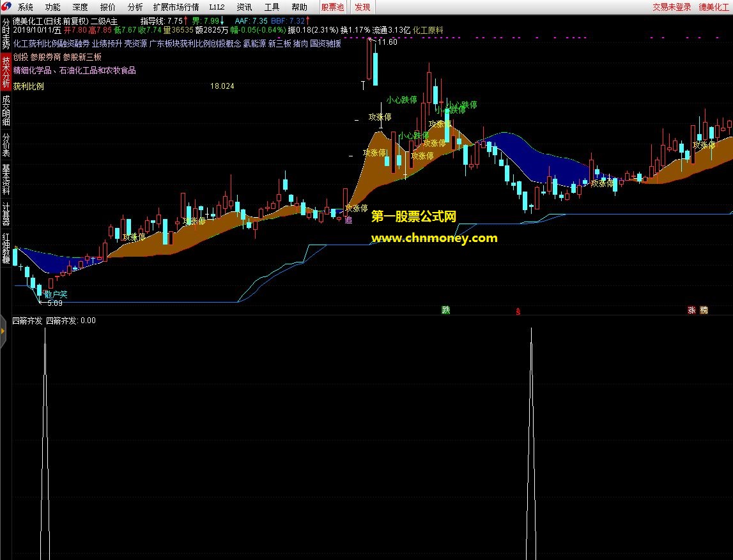Open the 分价表 side tab

[6, 145]
